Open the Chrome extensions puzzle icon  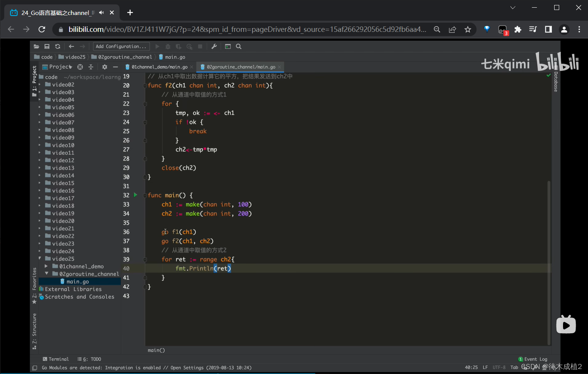pos(518,29)
